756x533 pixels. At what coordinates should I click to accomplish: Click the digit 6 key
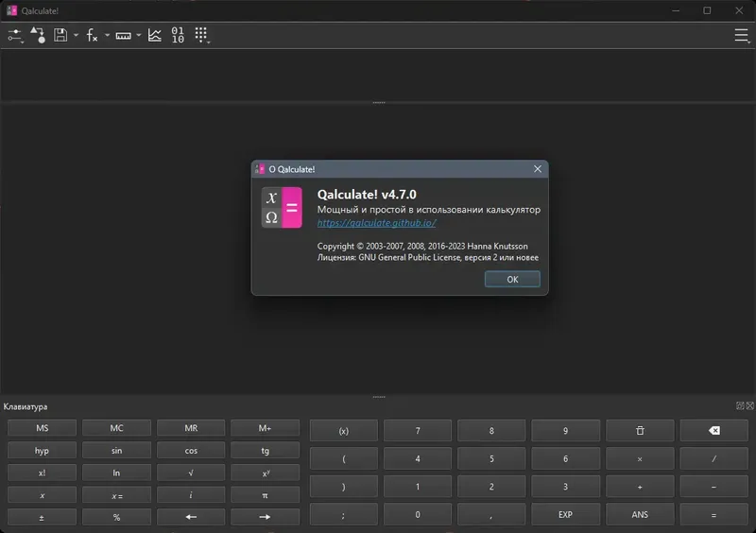[565, 458]
